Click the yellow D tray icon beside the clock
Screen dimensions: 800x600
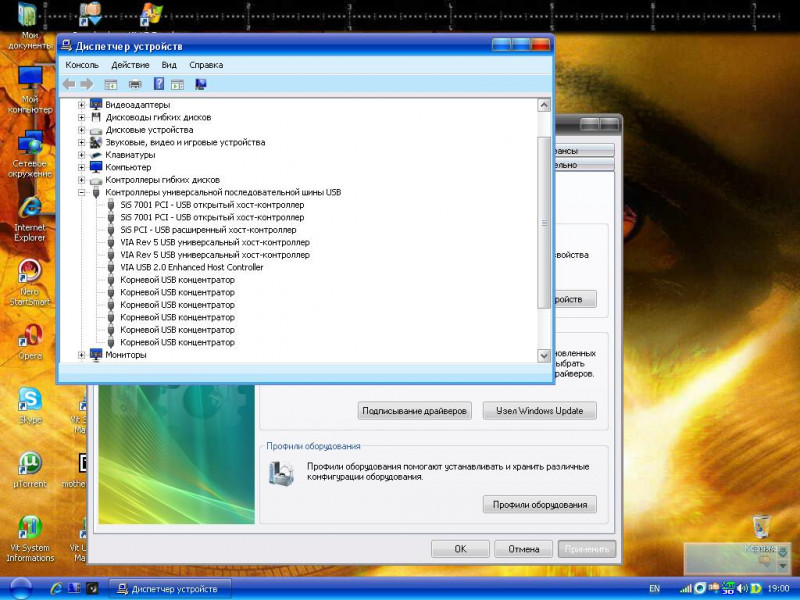pos(756,588)
